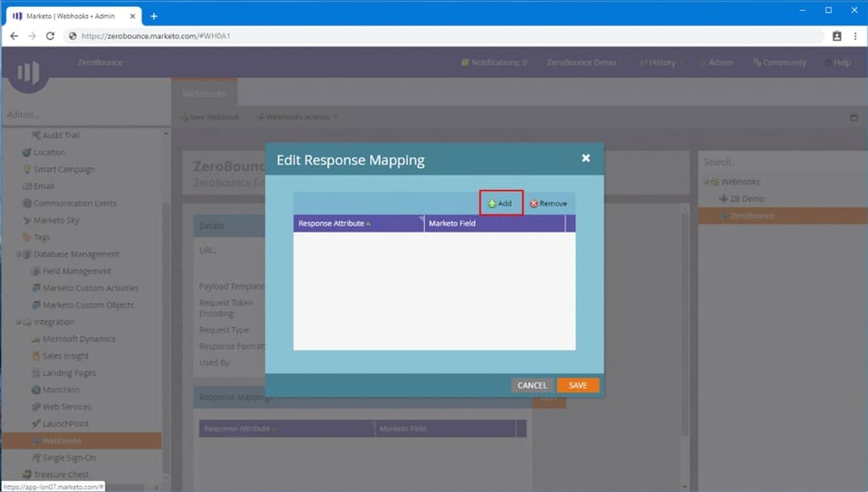
Task: Go back in browser history
Action: coord(14,36)
